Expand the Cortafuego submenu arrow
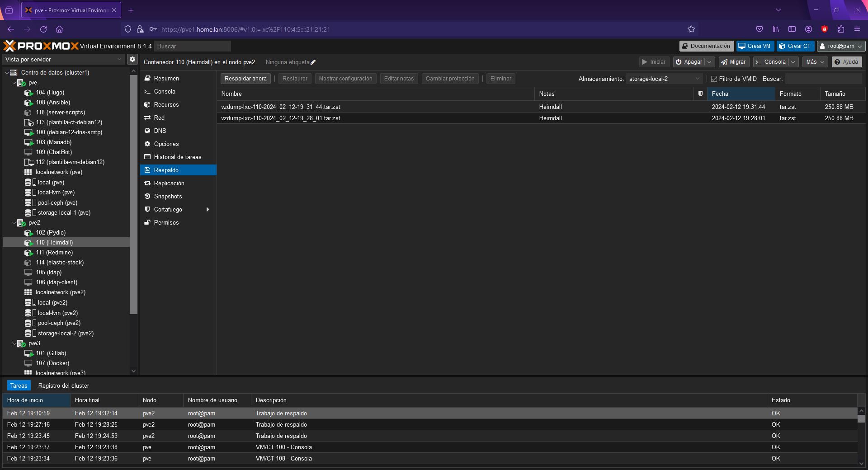 (x=208, y=210)
